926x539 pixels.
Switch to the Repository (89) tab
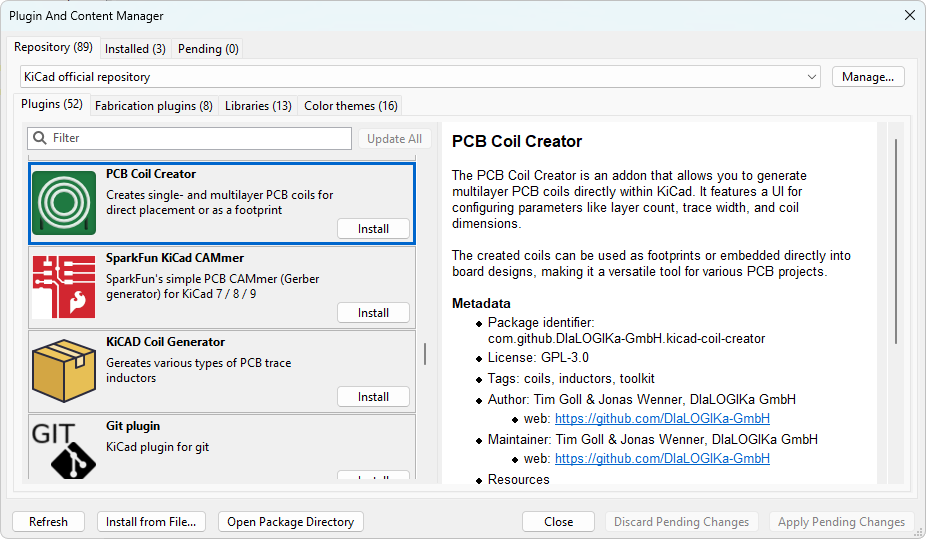pos(53,47)
